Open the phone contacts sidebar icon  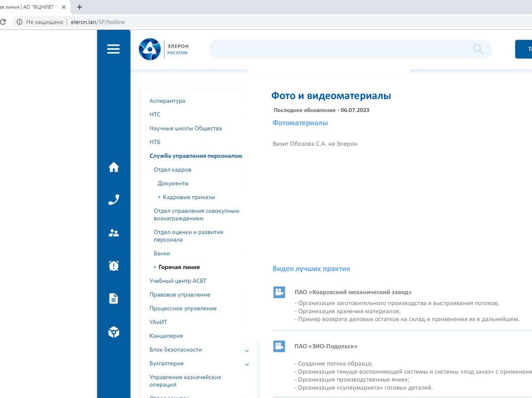(x=113, y=199)
